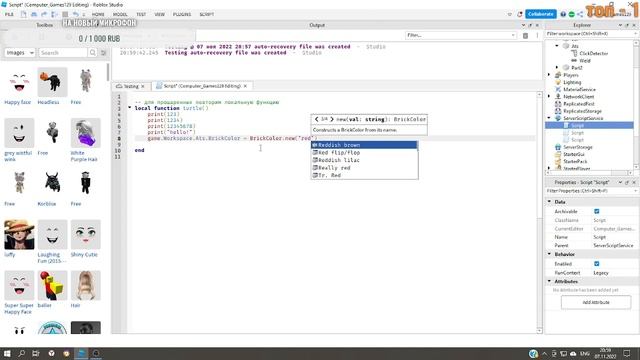Screen dimensions: 640x360
Task: Click the Undo arrow in quick access bar
Action: pos(76,14)
